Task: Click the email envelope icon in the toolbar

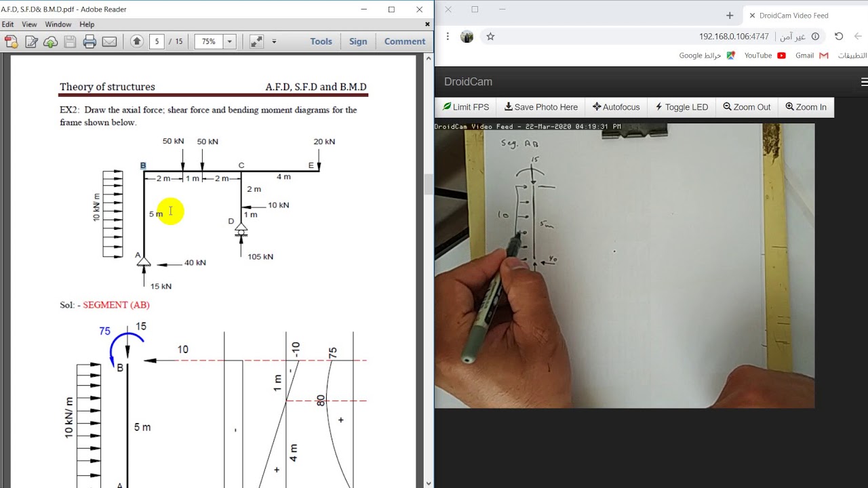Action: click(109, 42)
